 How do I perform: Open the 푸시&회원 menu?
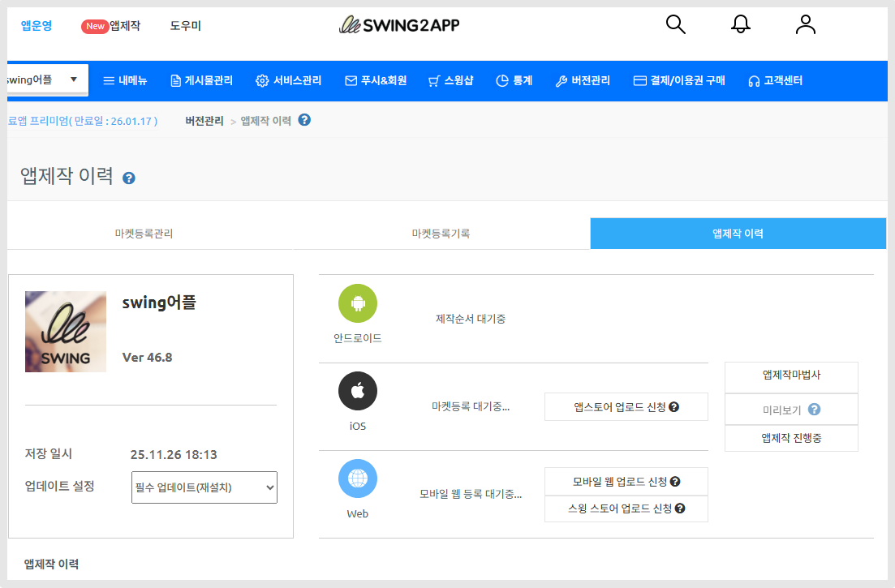click(x=376, y=80)
